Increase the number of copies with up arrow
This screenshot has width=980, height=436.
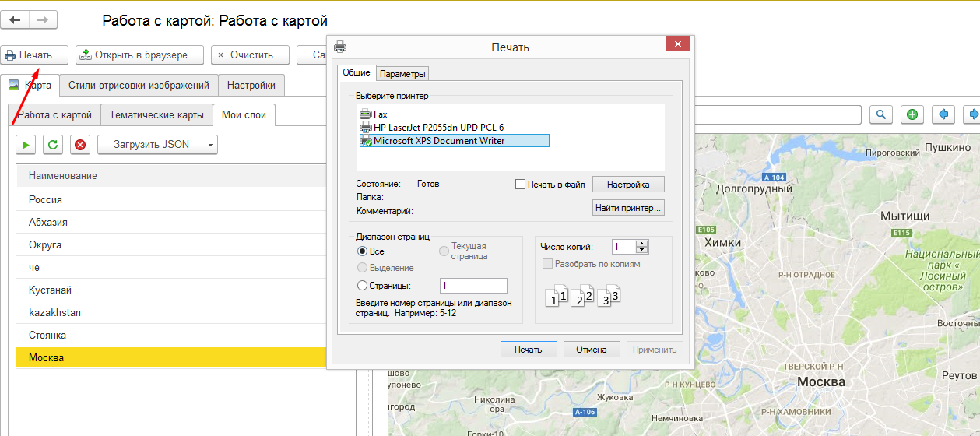pos(641,243)
